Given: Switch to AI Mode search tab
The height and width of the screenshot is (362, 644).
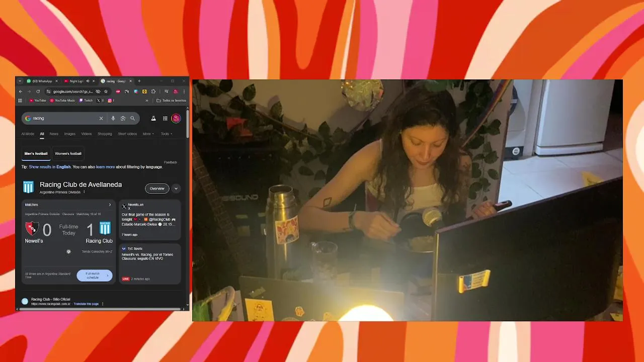Looking at the screenshot, I should [x=28, y=134].
